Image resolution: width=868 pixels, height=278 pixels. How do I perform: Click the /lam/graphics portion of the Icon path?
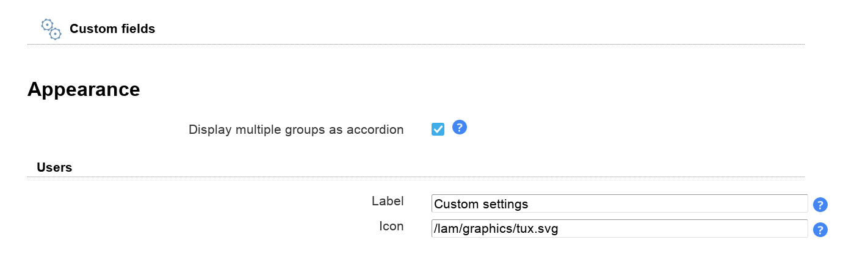click(472, 229)
